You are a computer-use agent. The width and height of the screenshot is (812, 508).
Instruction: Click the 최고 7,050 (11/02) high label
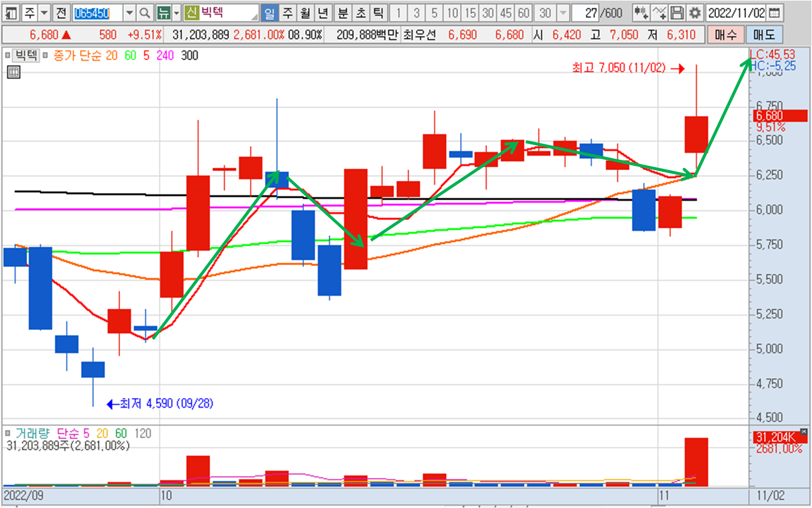(x=619, y=69)
